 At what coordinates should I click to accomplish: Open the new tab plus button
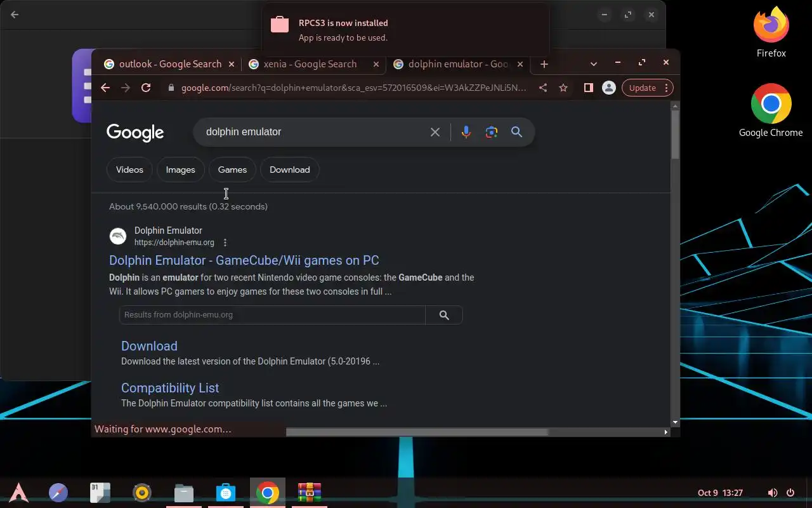544,63
